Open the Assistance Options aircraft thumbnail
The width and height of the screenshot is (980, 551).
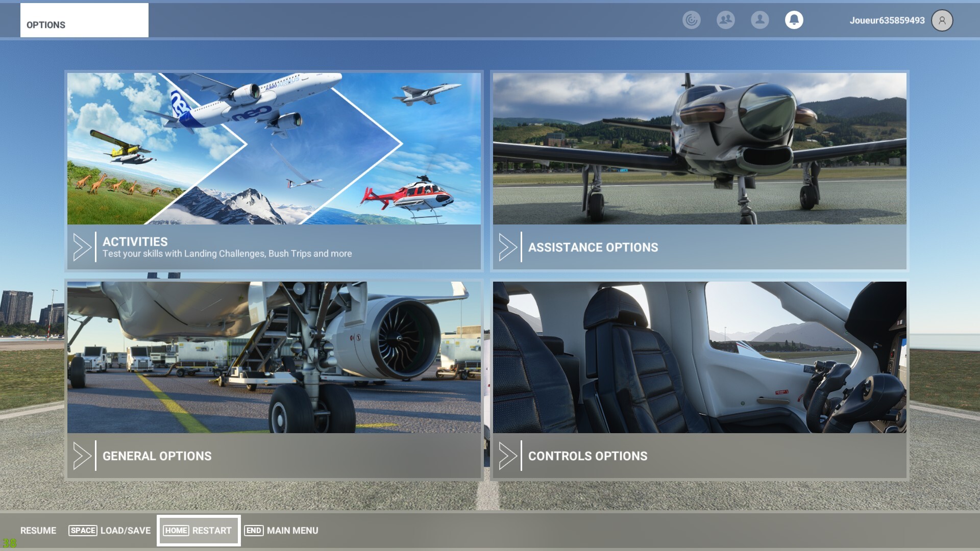(x=699, y=148)
